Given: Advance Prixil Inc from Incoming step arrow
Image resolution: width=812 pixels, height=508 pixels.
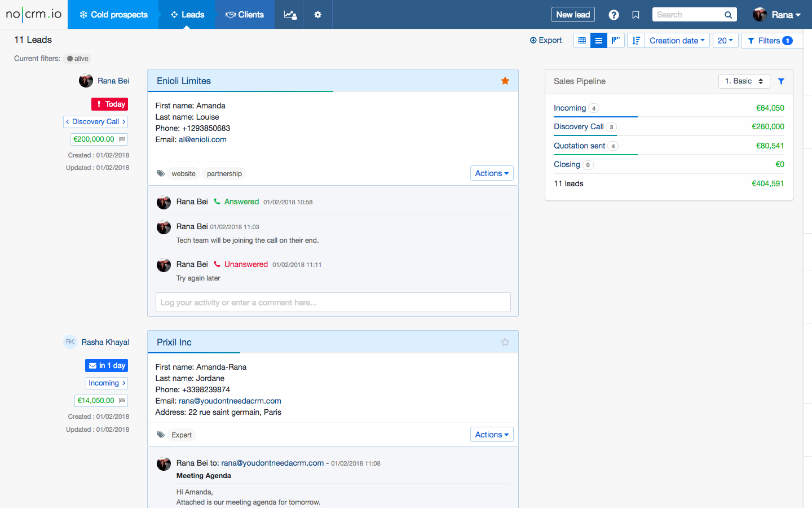Looking at the screenshot, I should pos(124,383).
